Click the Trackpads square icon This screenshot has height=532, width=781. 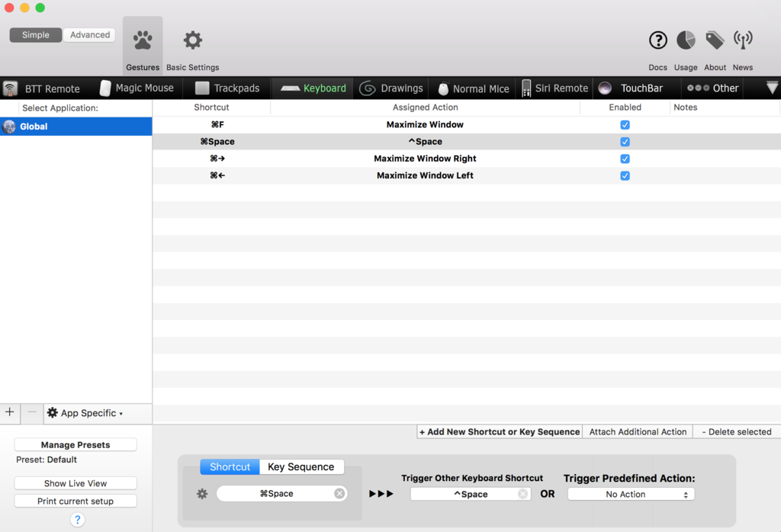(201, 88)
